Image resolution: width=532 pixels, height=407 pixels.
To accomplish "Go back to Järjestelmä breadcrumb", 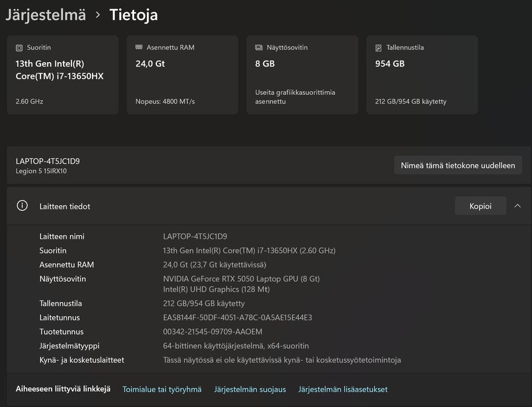I will point(46,15).
